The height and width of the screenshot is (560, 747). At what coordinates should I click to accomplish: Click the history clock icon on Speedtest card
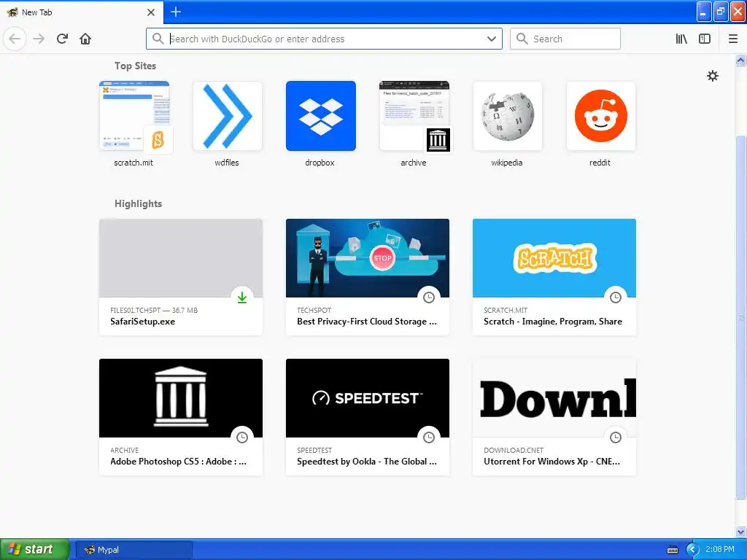point(429,437)
